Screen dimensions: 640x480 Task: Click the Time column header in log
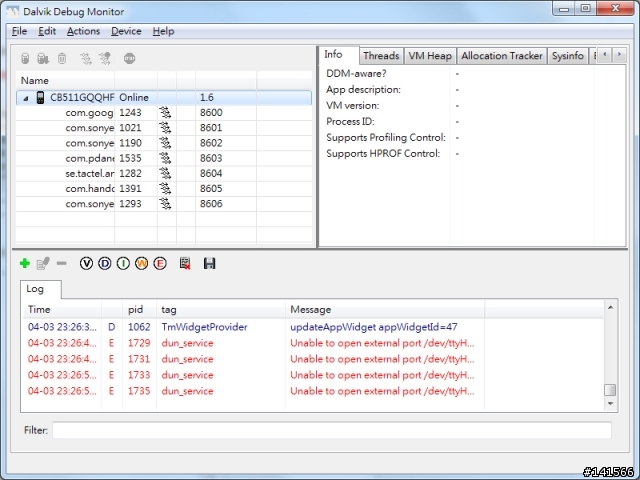click(62, 310)
